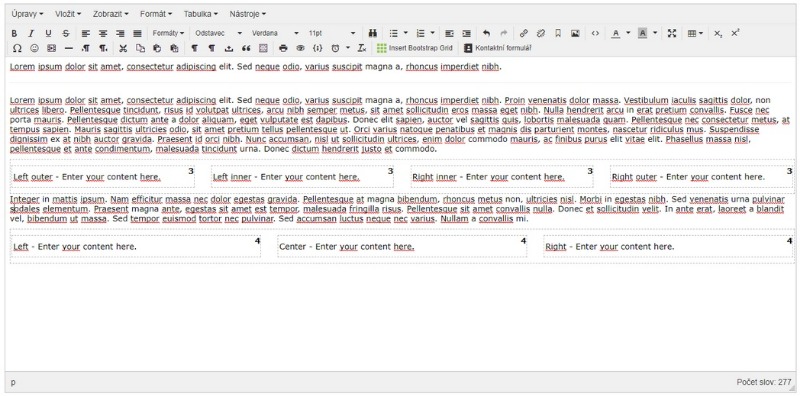
Task: Open find and replace binoculars icon
Action: pos(372,33)
